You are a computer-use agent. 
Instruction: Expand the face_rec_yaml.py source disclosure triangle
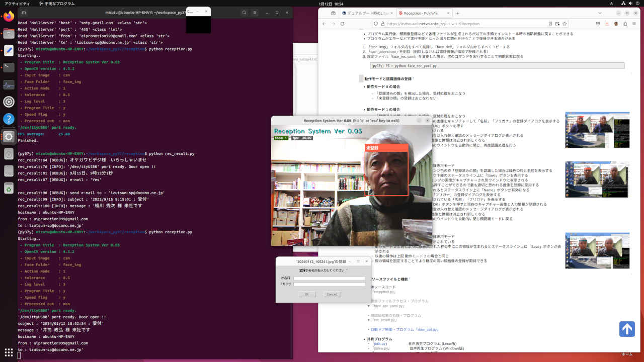pyautogui.click(x=369, y=306)
